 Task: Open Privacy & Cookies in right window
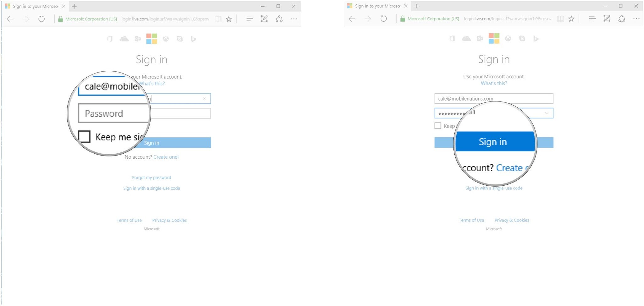click(512, 220)
